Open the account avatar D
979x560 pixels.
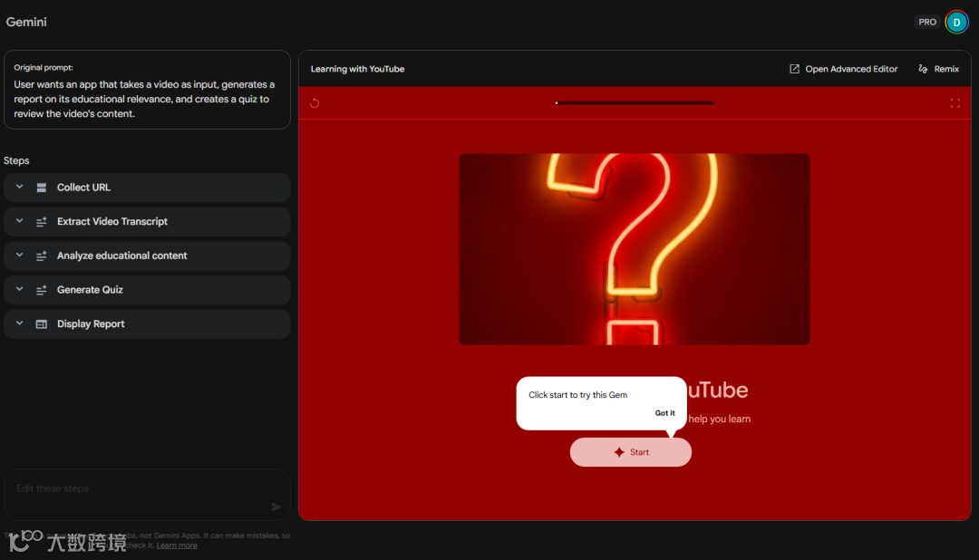click(x=956, y=22)
